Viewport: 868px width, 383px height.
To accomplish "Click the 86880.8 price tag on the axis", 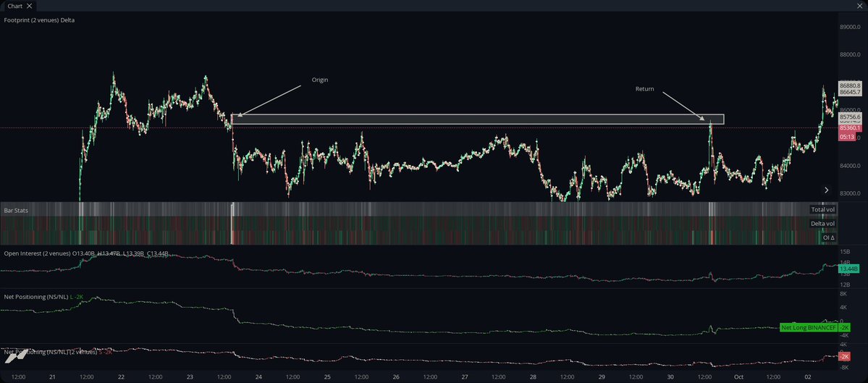I will 850,85.
